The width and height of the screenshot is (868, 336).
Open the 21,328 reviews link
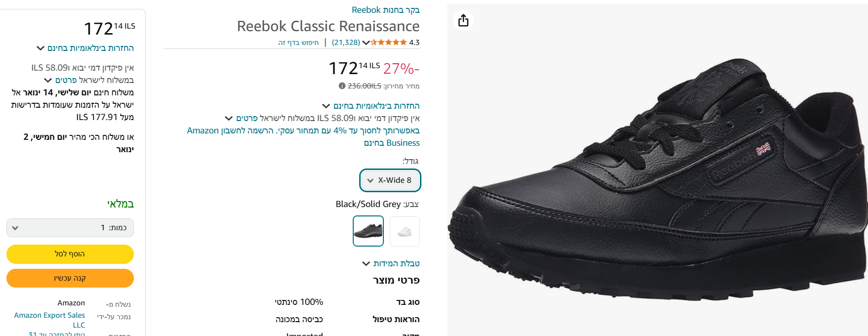pos(346,42)
